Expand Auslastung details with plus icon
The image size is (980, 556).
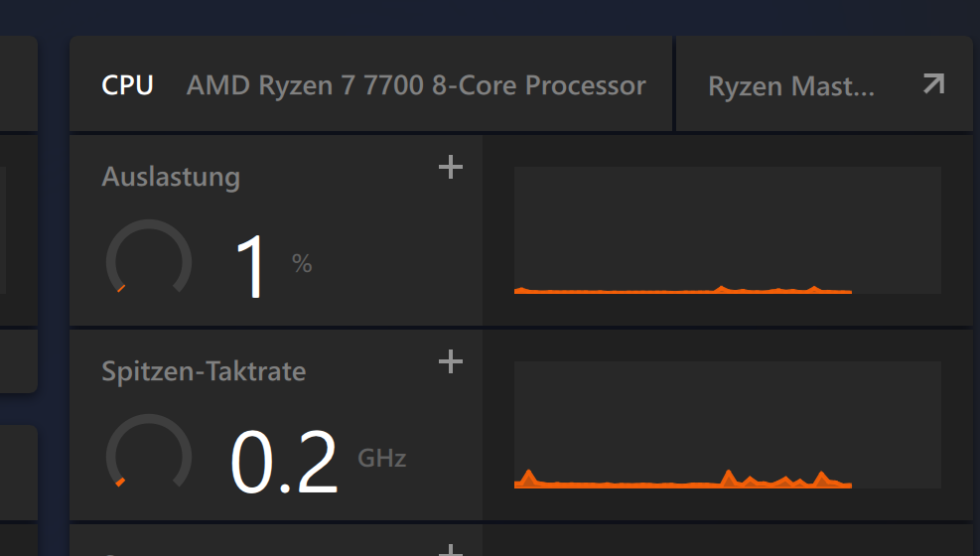click(451, 168)
